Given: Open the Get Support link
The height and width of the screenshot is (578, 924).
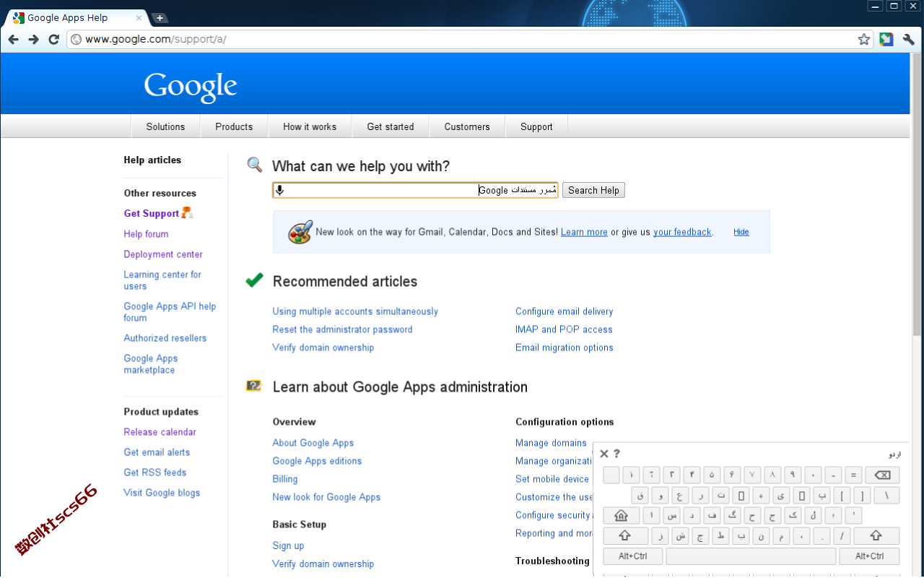Looking at the screenshot, I should pos(152,213).
